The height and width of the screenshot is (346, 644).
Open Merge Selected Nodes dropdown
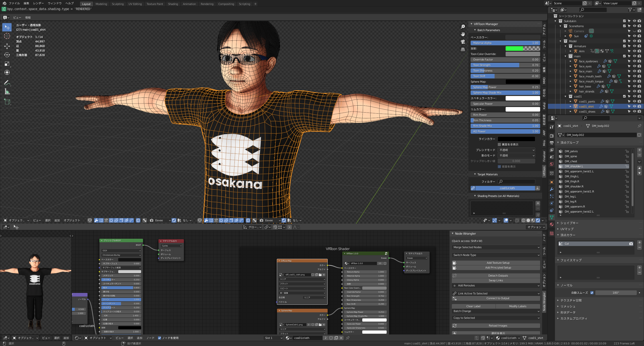[496, 247]
